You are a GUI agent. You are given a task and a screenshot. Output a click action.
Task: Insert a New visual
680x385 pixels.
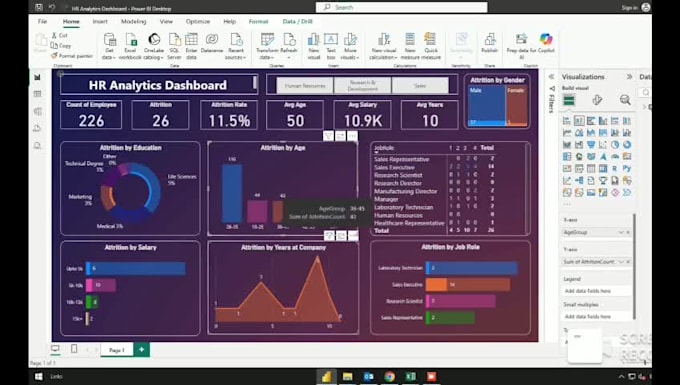(314, 46)
